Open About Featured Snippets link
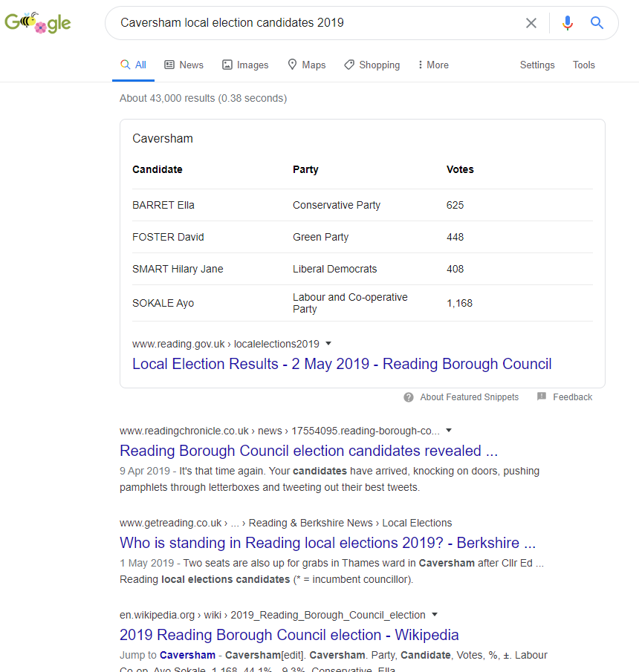This screenshot has width=639, height=672. click(x=469, y=397)
